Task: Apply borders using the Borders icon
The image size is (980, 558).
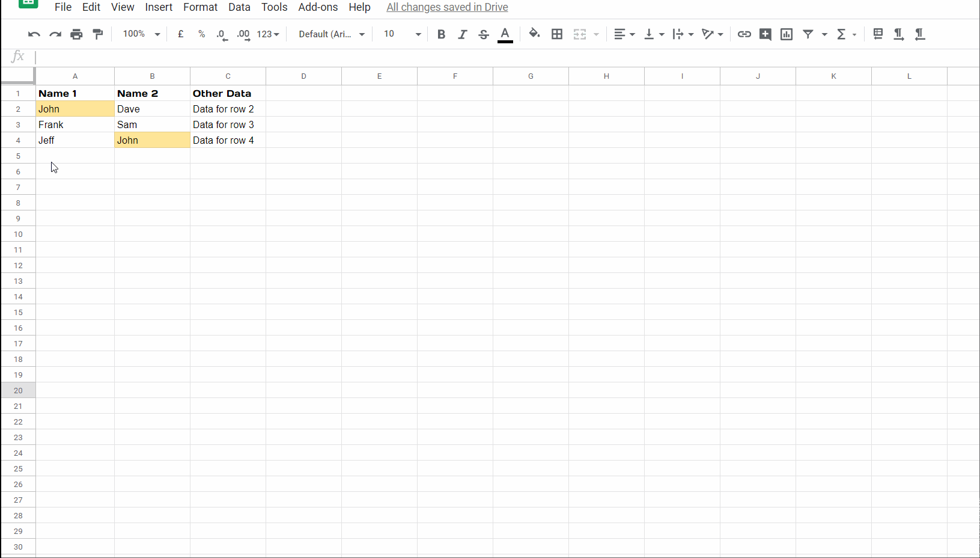Action: pyautogui.click(x=557, y=34)
